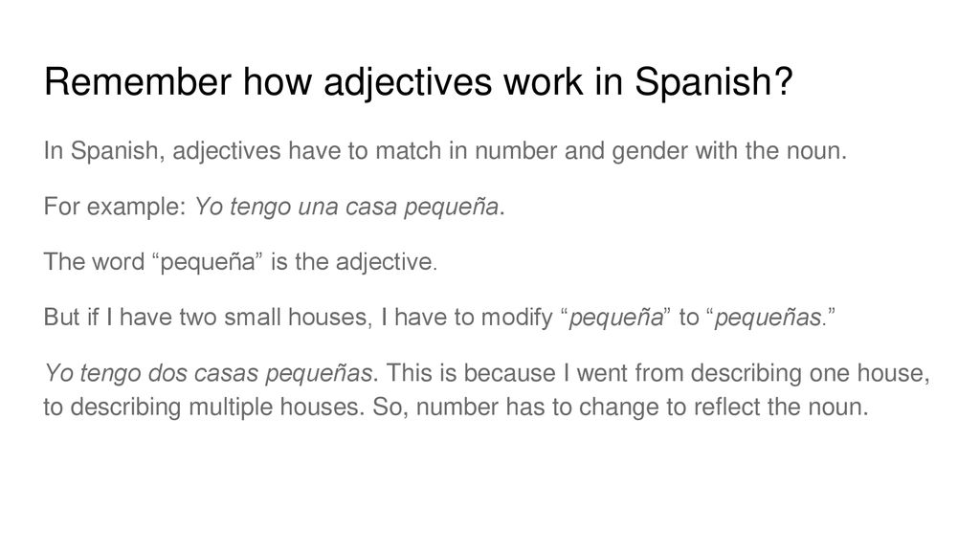This screenshot has height=551, width=980.
Task: Click the line starting "But if I have"
Action: [x=439, y=318]
